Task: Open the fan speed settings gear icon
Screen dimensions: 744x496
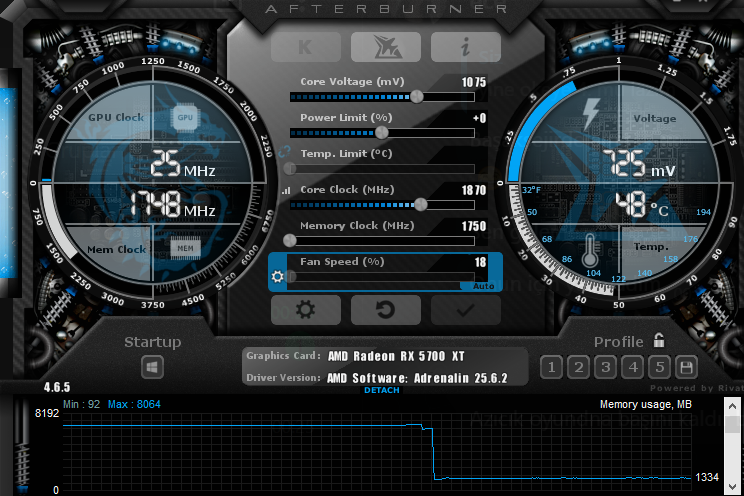Action: click(278, 276)
